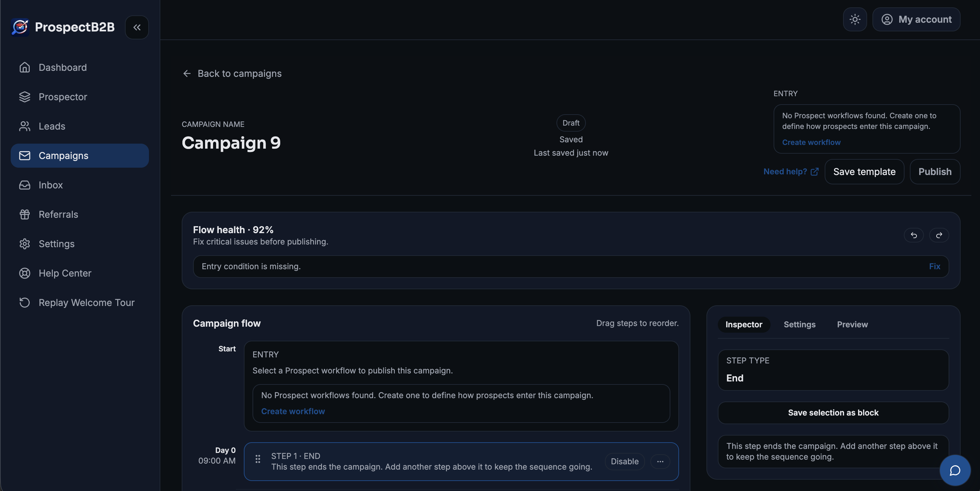Click Campaign 9 to edit the name
The width and height of the screenshot is (980, 491).
[231, 143]
